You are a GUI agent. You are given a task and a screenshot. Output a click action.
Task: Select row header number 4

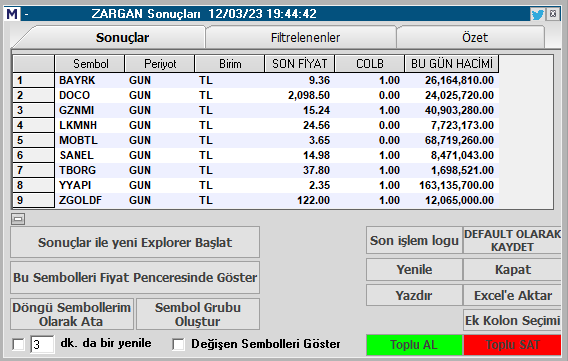(x=33, y=125)
